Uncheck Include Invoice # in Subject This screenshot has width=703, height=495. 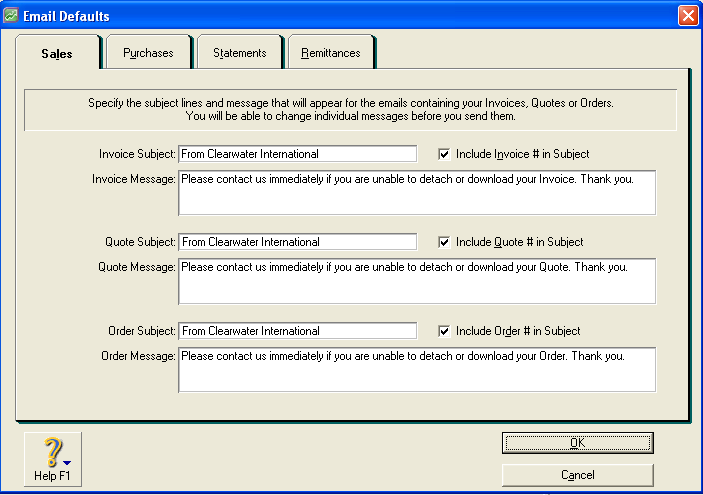[444, 154]
